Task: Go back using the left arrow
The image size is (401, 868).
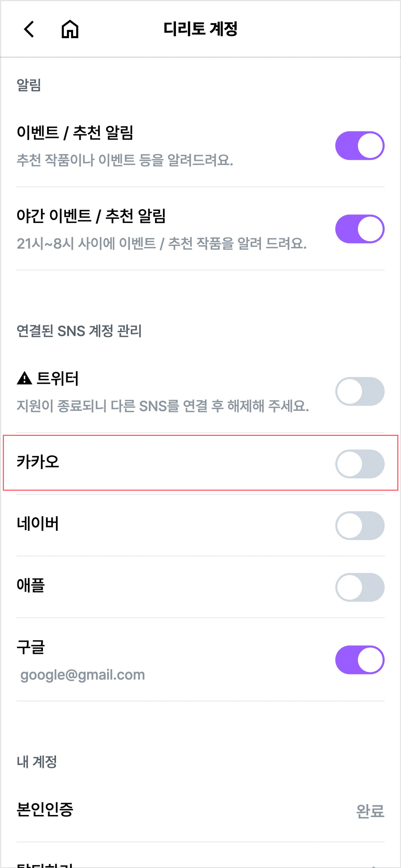Action: pyautogui.click(x=29, y=29)
